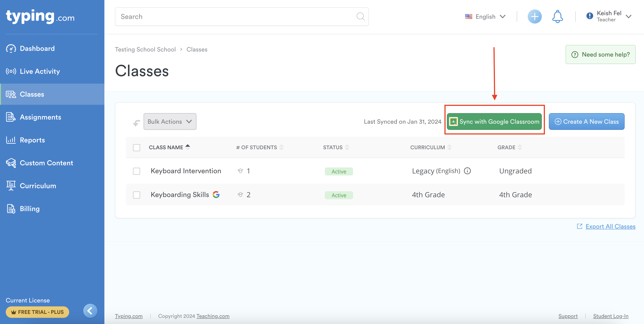
Task: Toggle the select-all classes checkbox
Action: tap(137, 148)
